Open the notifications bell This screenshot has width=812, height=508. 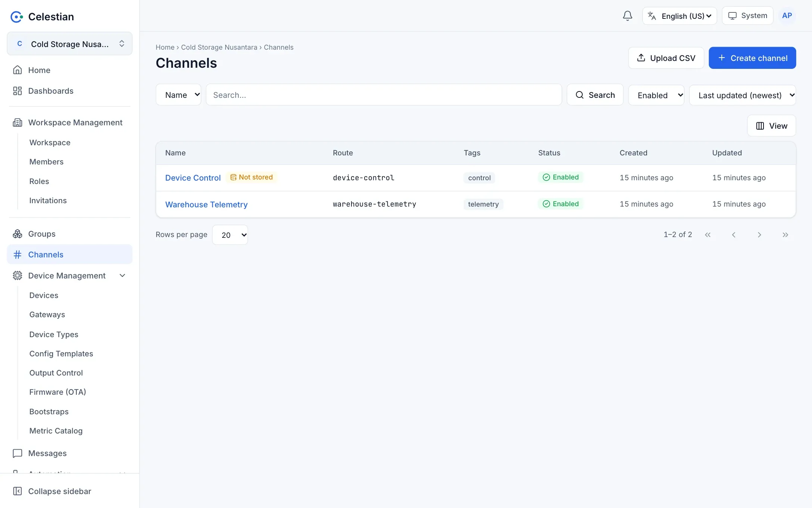pyautogui.click(x=627, y=16)
